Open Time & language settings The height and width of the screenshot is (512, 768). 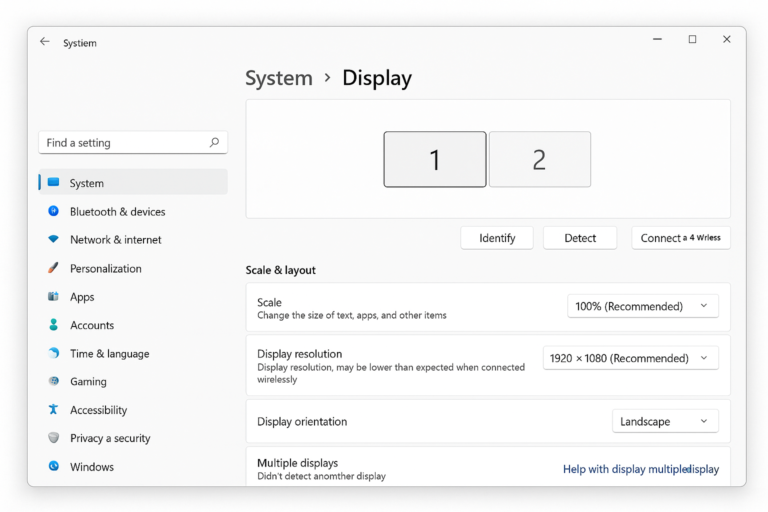click(109, 353)
